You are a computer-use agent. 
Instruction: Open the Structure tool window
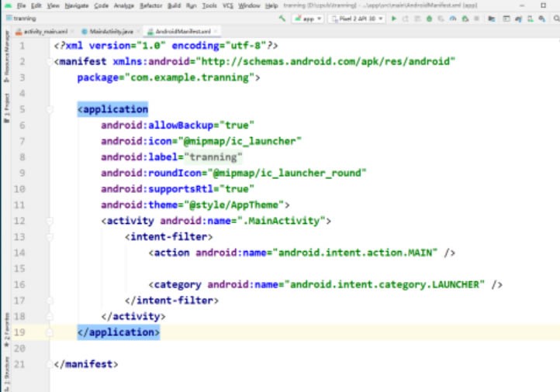pos(6,373)
